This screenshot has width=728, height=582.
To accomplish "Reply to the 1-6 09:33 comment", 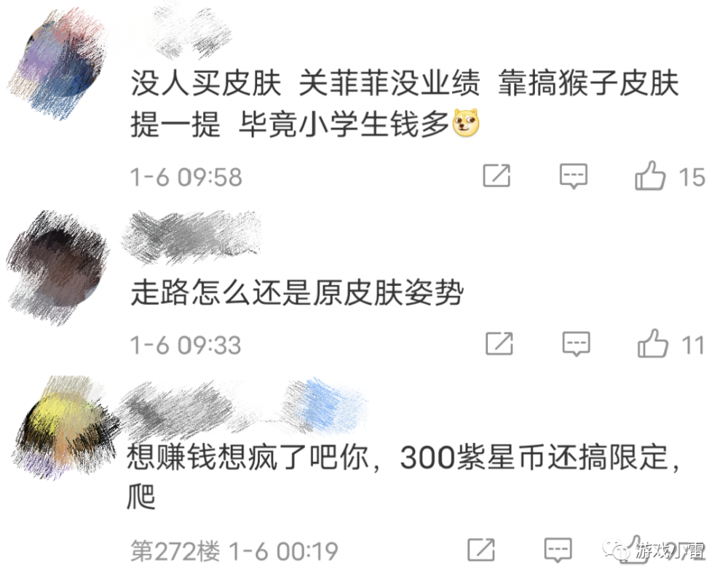I will [576, 344].
